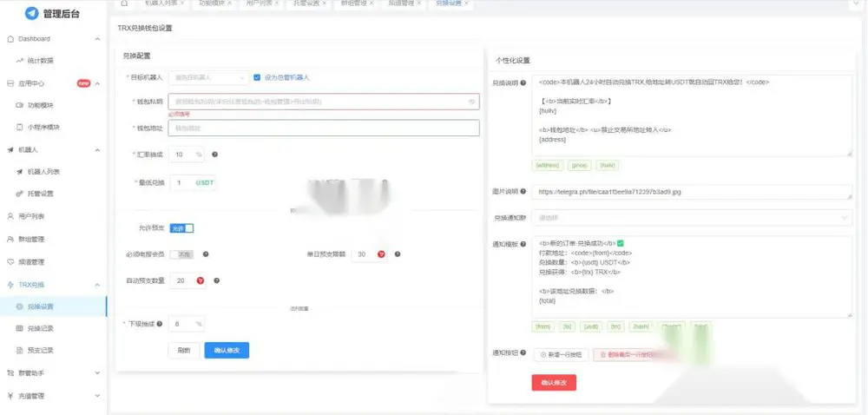This screenshot has height=415, width=868.
Task: Show wallet private key with eye icon
Action: 471,102
